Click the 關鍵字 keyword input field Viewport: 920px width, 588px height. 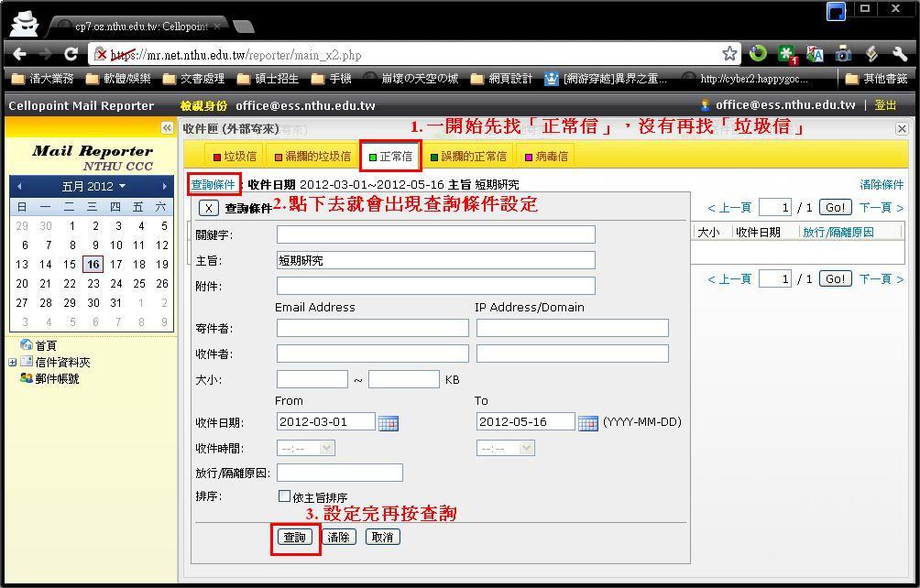pos(435,235)
